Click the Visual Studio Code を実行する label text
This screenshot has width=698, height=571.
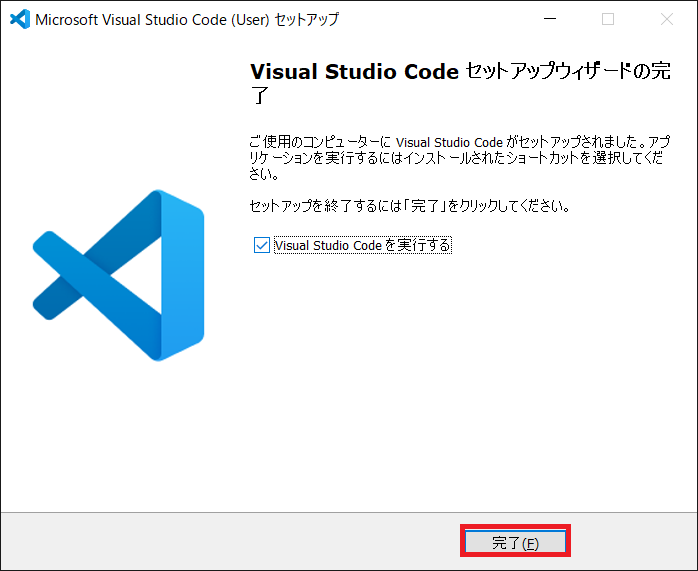pyautogui.click(x=363, y=245)
